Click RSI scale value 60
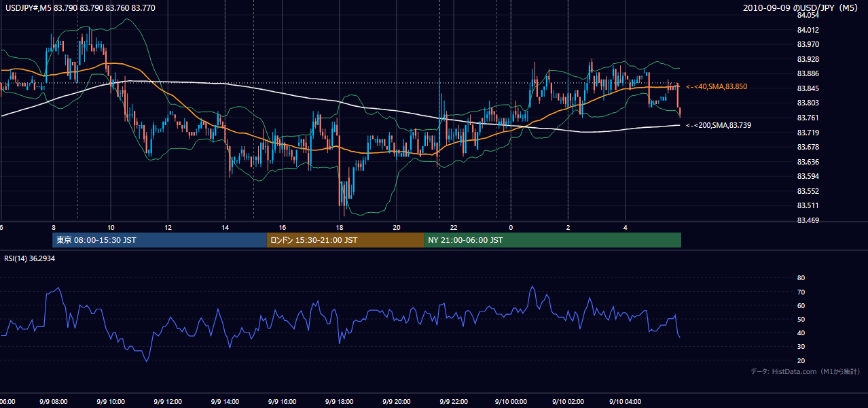 pyautogui.click(x=801, y=305)
